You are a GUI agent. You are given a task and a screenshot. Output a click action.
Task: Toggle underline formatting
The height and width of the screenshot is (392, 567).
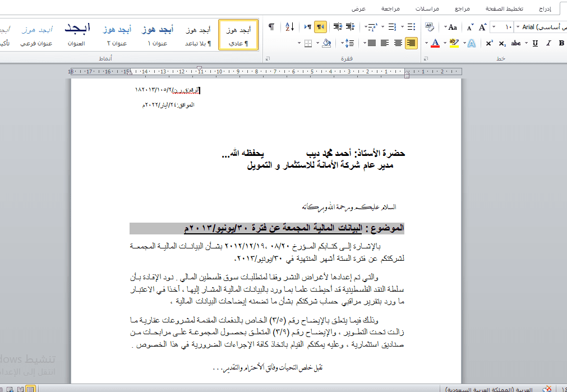pyautogui.click(x=535, y=43)
